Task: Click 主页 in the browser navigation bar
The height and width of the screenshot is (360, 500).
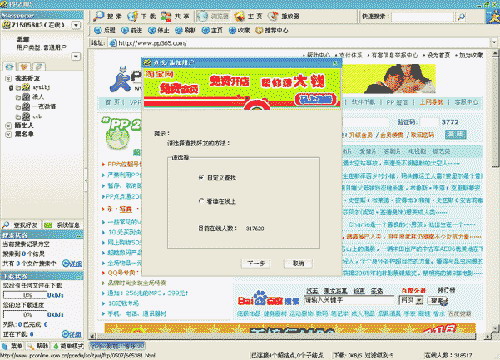Action: pos(212,30)
